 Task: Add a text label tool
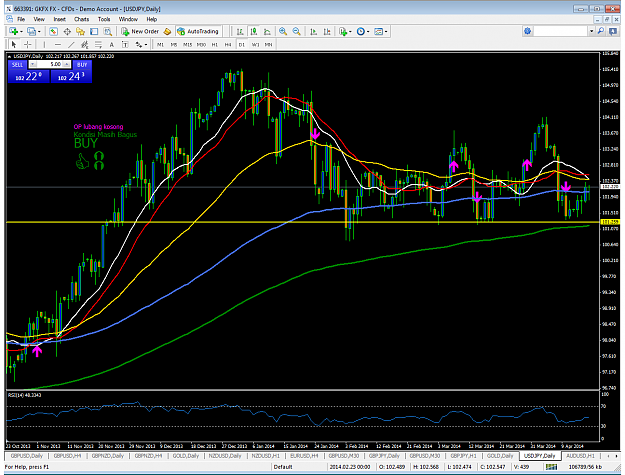point(112,45)
